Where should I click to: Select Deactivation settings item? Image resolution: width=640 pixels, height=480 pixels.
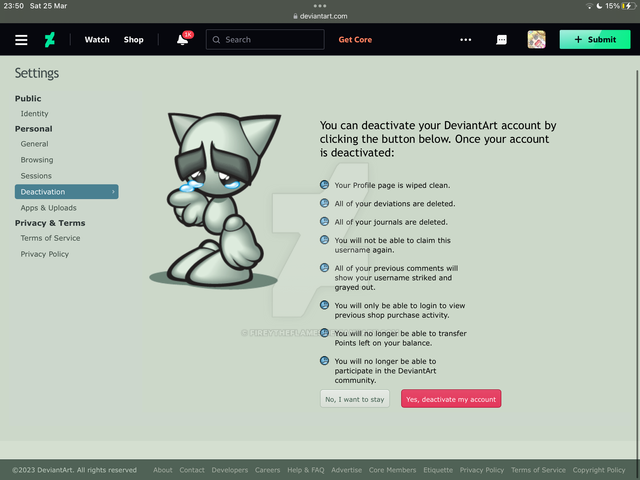point(67,191)
